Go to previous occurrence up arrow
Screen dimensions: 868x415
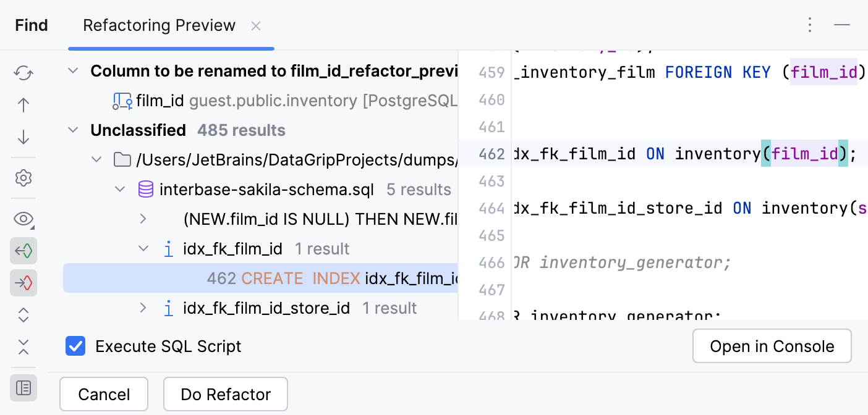click(23, 105)
